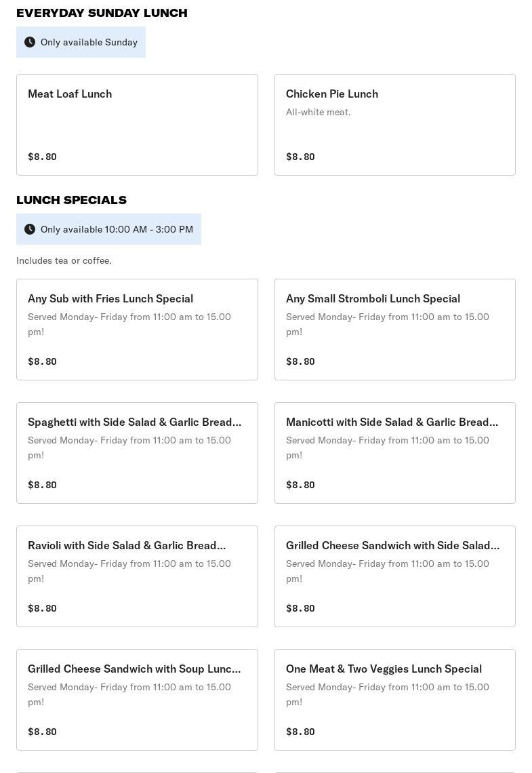
Task: Click the Everyday Sunday Lunch heading
Action: (x=102, y=13)
